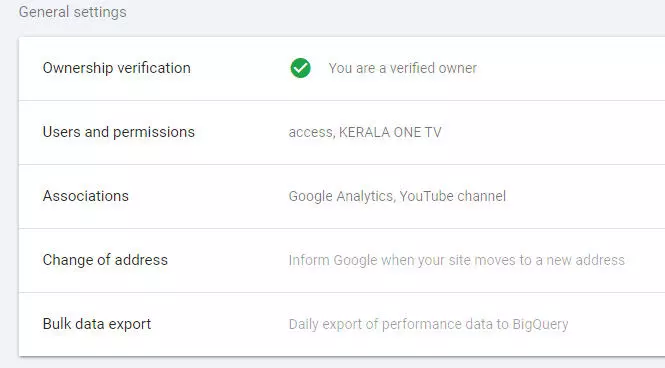The image size is (665, 368).
Task: Click 'Inform Google when your site moves' description
Action: (456, 260)
